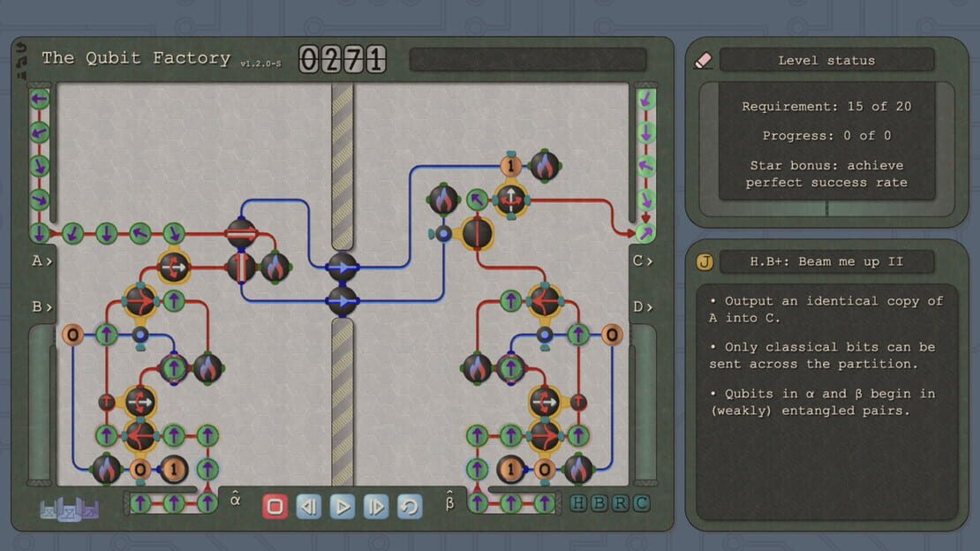Reset the simulation with the loop arrow
The width and height of the screenshot is (980, 551).
410,506
